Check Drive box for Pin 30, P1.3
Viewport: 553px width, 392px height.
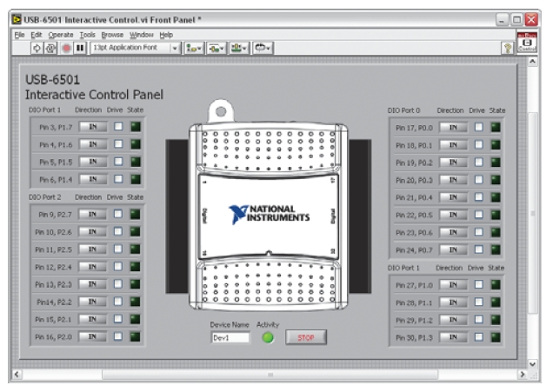(x=478, y=336)
